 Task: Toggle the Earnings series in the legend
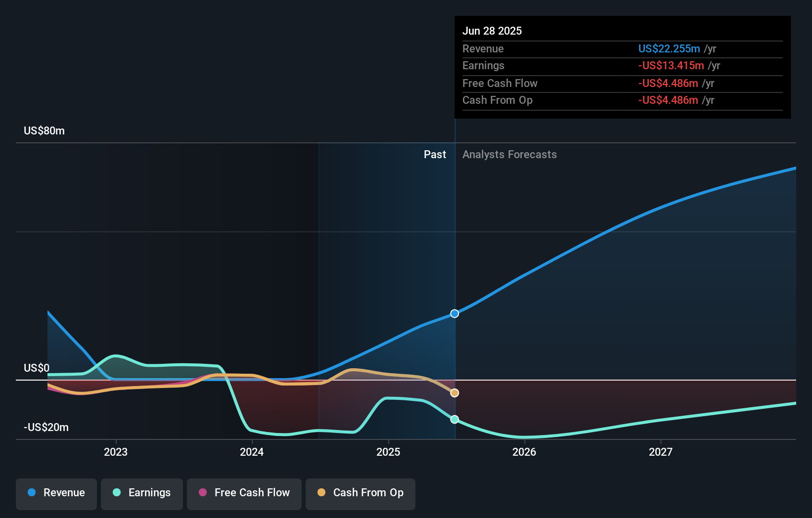click(141, 493)
